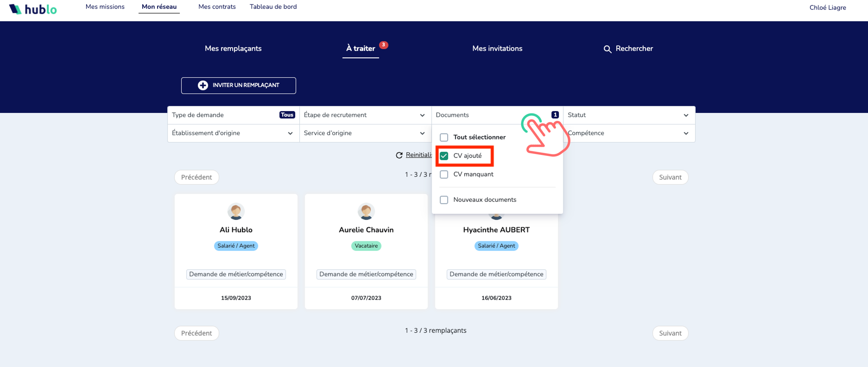Click the Documents filter count badge
Screen dimensions: 868x367
point(555,115)
